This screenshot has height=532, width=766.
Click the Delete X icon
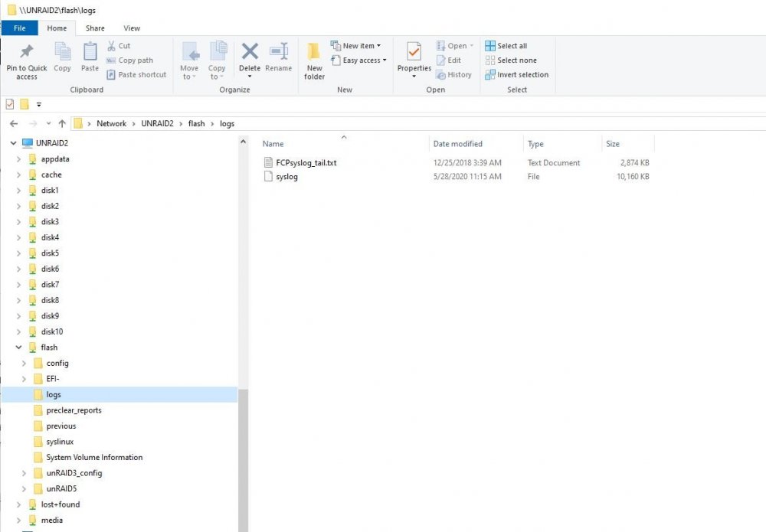[x=250, y=51]
